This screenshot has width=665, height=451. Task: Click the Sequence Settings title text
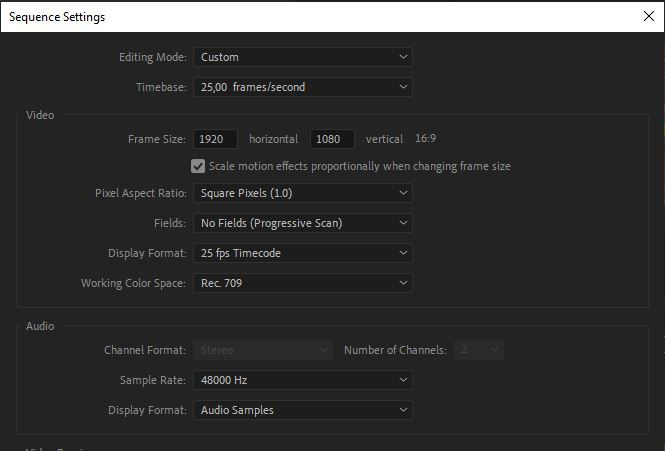tap(57, 17)
